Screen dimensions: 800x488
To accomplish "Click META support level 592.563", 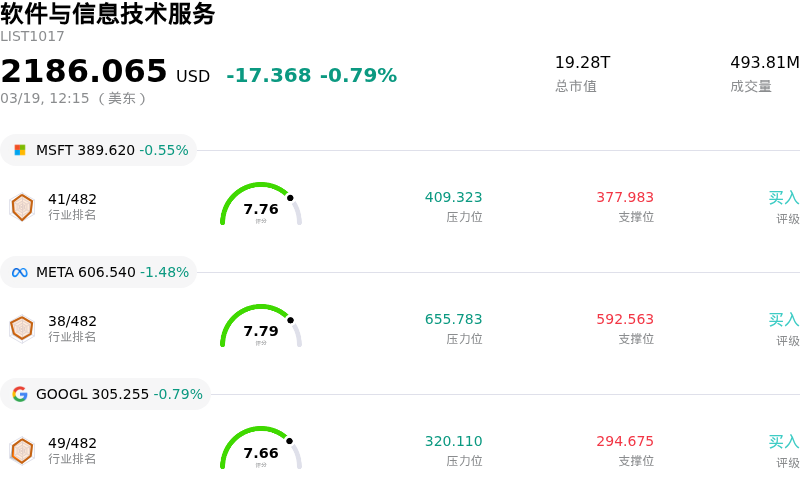I will (625, 319).
